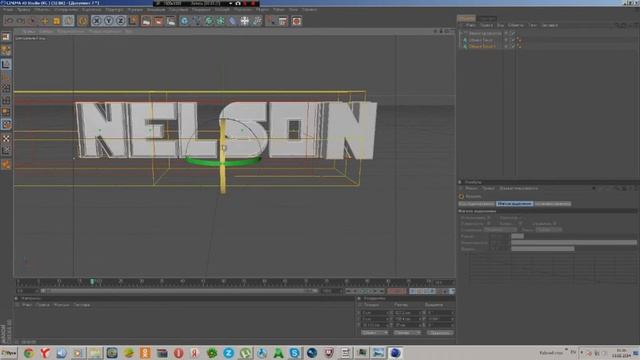Click the coordinate system icon after Z
The width and height of the screenshot is (640, 360).
[x=133, y=20]
